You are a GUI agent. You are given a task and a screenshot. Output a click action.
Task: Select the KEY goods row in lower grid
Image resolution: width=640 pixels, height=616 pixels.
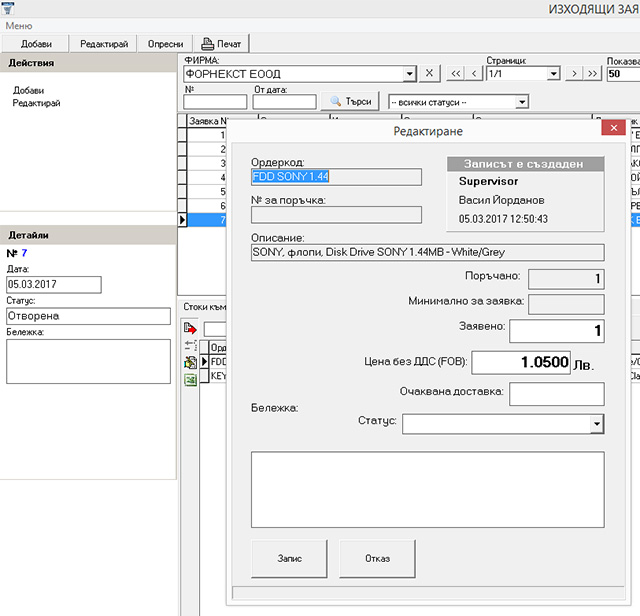pyautogui.click(x=218, y=376)
